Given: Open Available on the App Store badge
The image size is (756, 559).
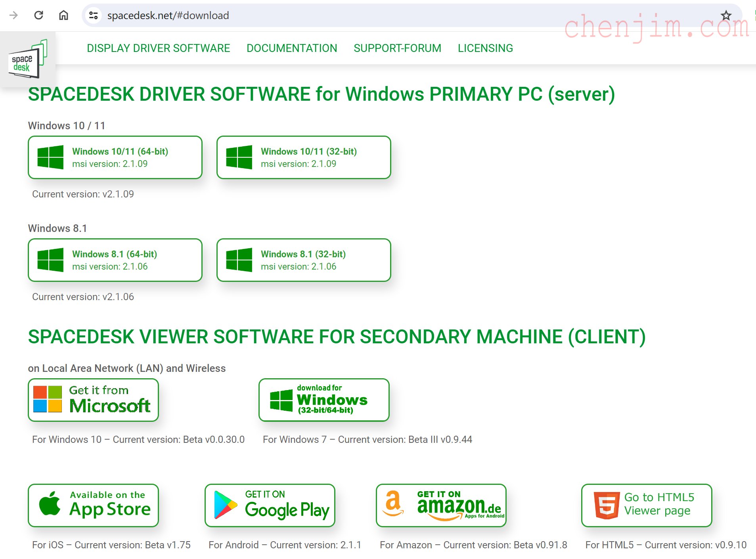Looking at the screenshot, I should 93,505.
